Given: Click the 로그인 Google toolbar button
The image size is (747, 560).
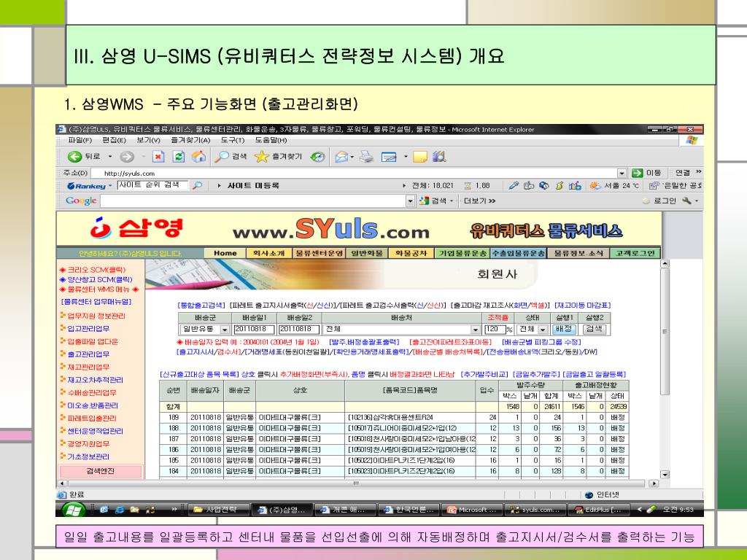Looking at the screenshot, I should click(x=665, y=201).
